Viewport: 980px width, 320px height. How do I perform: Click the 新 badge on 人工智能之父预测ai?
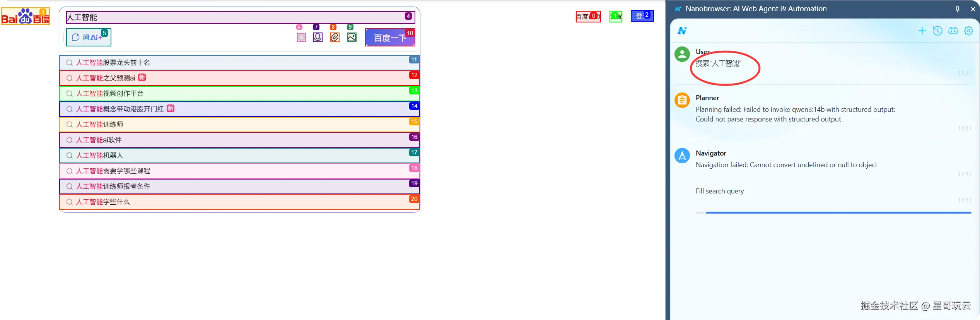point(142,77)
